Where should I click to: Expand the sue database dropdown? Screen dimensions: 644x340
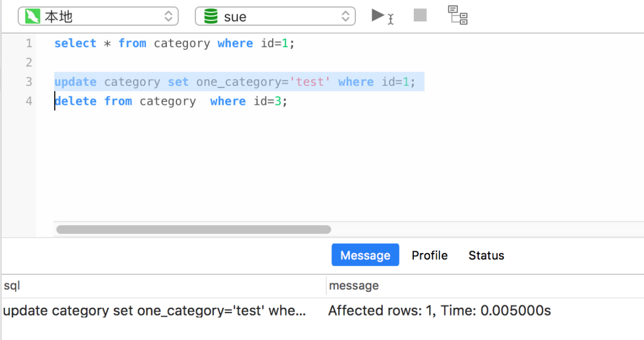[x=275, y=17]
